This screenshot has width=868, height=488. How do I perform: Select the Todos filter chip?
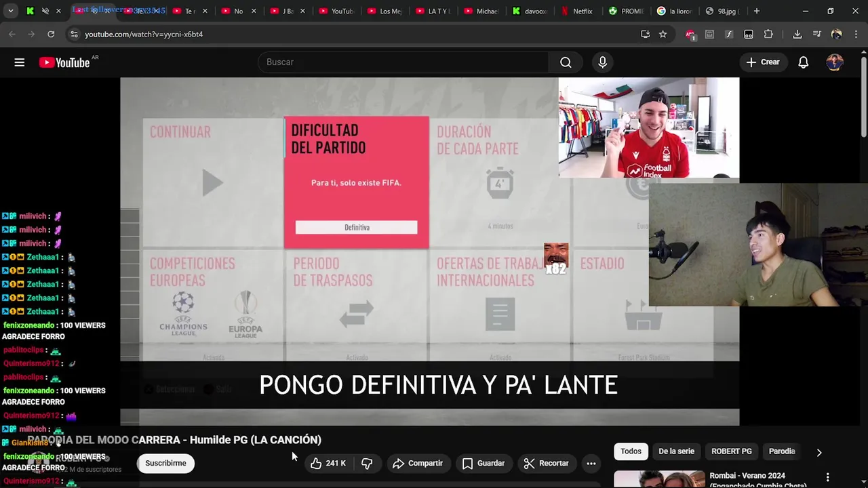(x=631, y=451)
